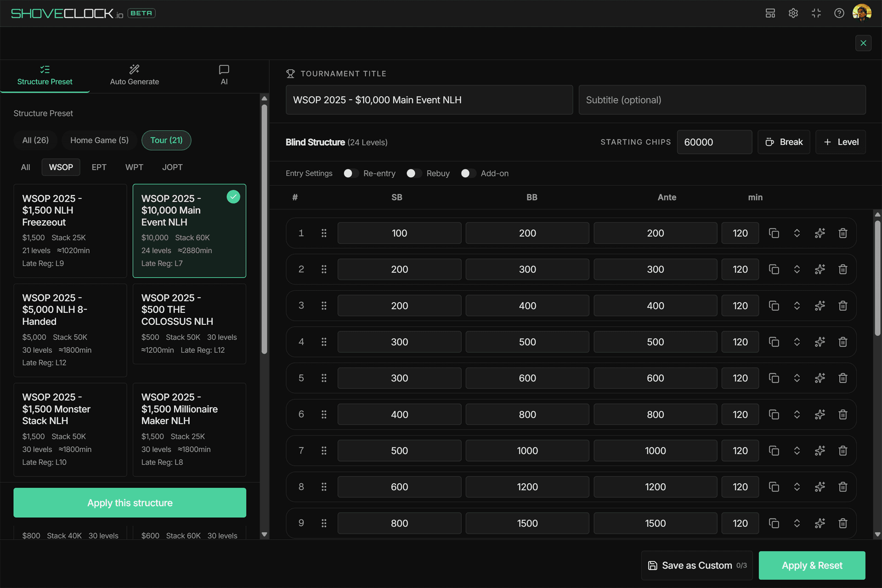The width and height of the screenshot is (882, 588).
Task: Click the ShoveClock.io logo
Action: 67,13
